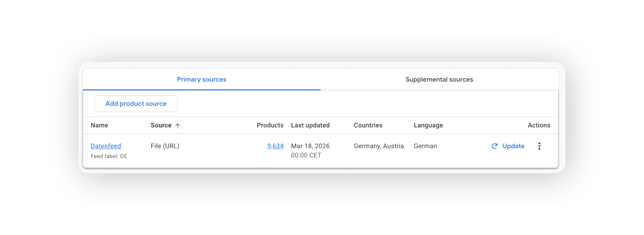This screenshot has height=235, width=644.
Task: Click the Language column header
Action: click(x=428, y=125)
